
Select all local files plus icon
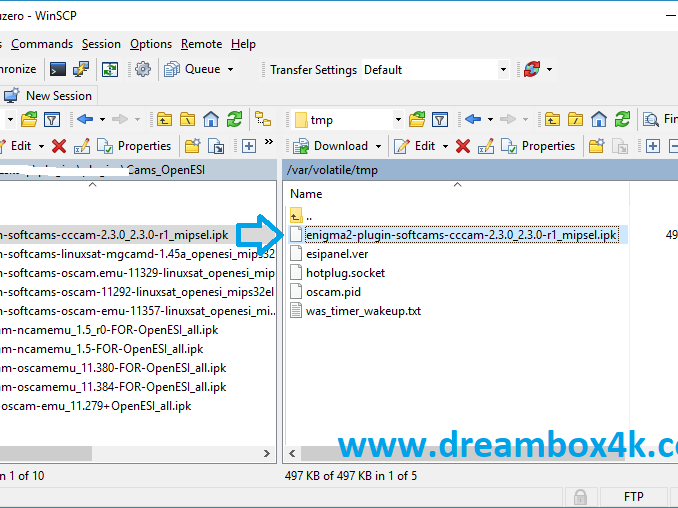tap(249, 146)
